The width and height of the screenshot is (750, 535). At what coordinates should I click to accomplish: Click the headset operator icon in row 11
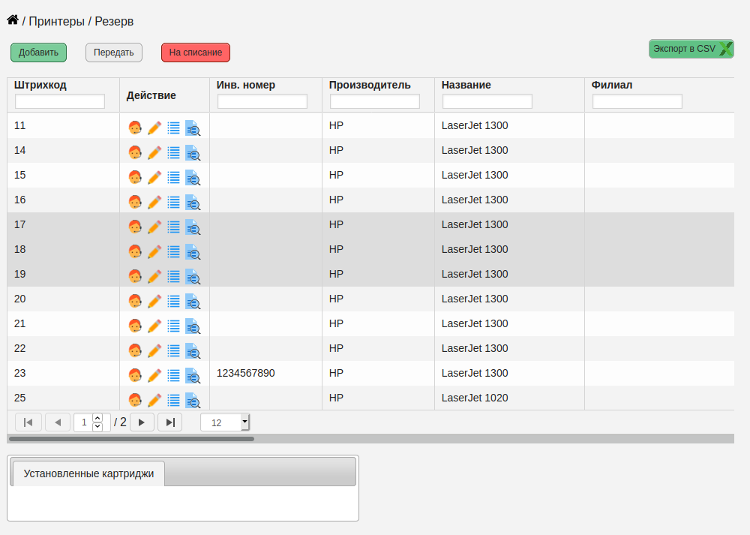[x=135, y=128]
